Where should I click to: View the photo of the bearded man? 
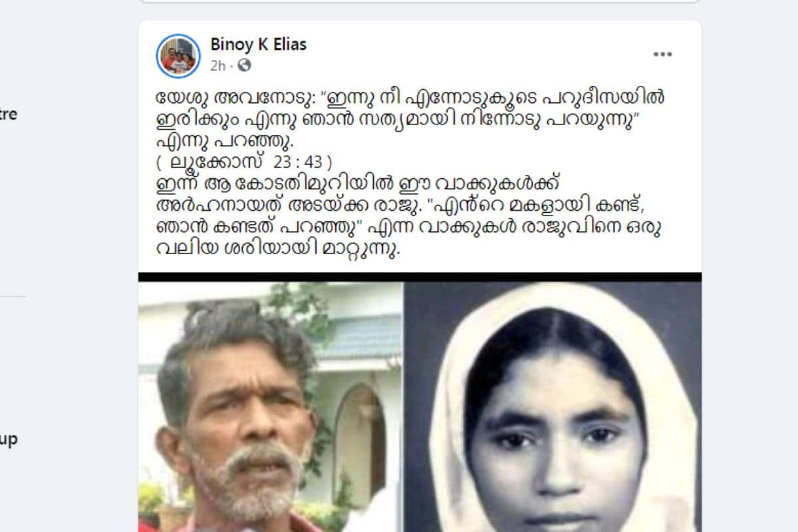(271, 407)
